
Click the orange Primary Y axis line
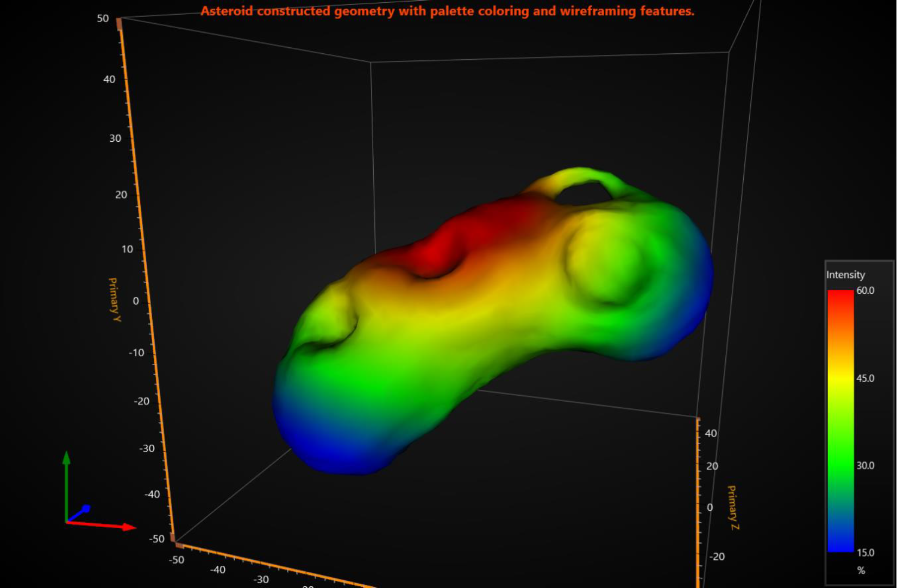click(x=146, y=280)
